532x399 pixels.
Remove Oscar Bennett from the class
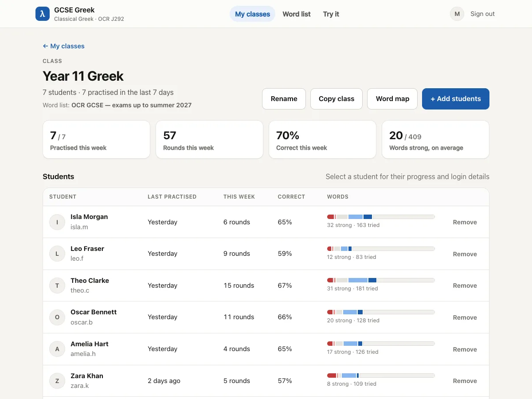click(x=465, y=317)
